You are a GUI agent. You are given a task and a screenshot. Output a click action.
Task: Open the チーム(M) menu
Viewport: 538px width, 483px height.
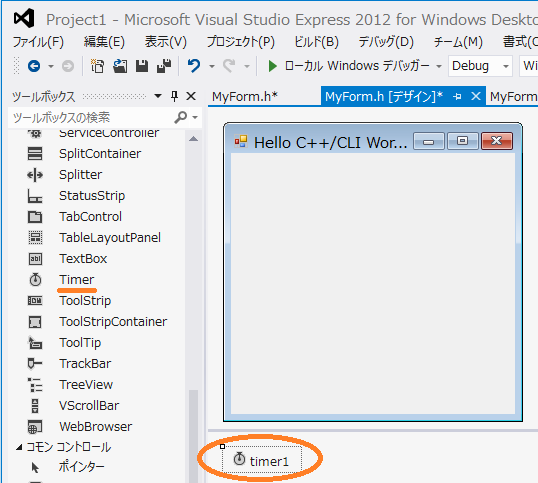[458, 42]
